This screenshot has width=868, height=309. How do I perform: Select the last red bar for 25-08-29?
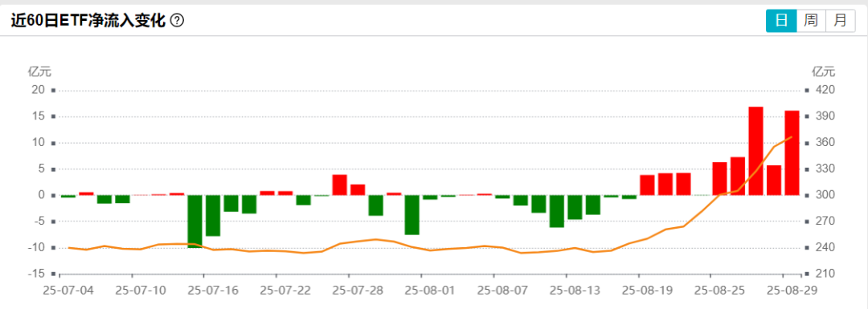[792, 153]
